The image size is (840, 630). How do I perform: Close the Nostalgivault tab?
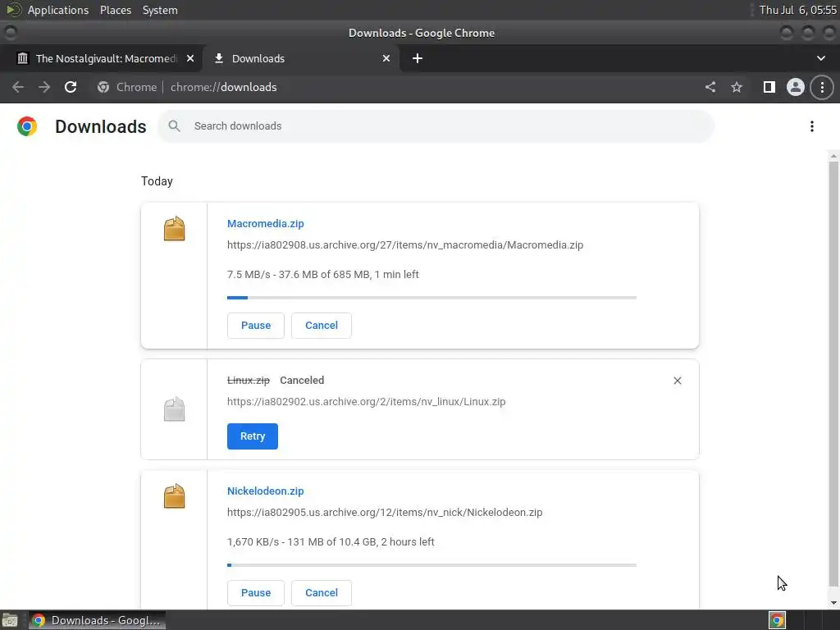tap(190, 58)
